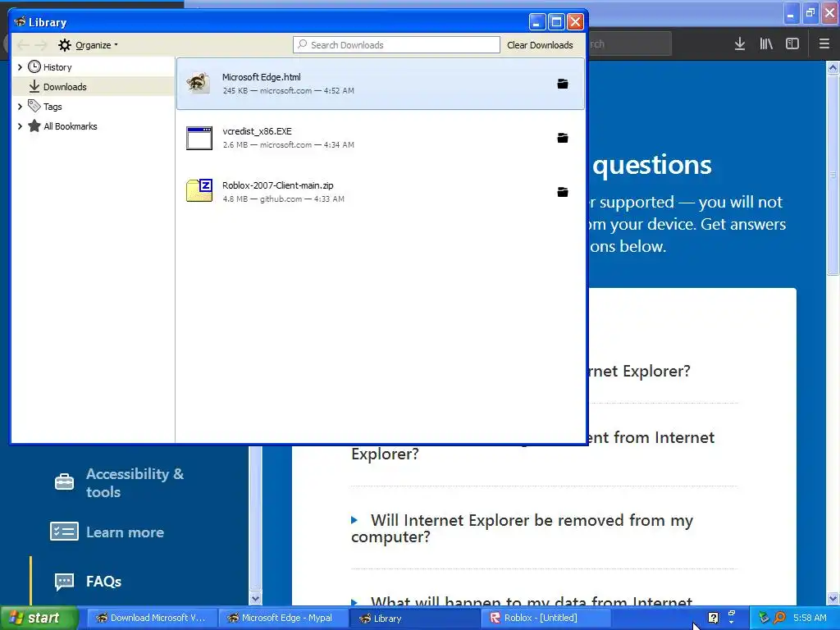
Task: Expand the All Bookmarks tree node
Action: tap(20, 126)
